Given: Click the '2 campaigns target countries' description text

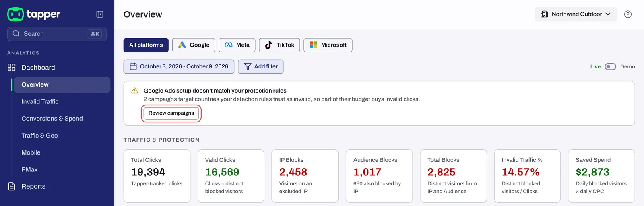Looking at the screenshot, I should pos(282,99).
